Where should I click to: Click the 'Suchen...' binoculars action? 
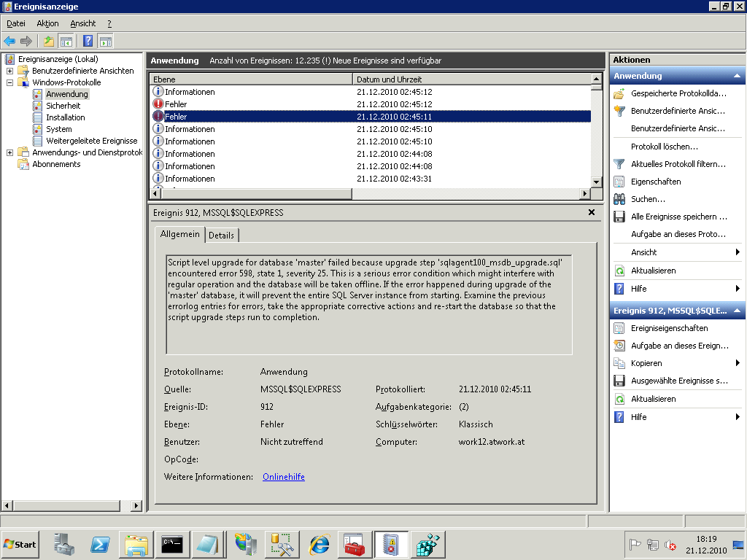(648, 199)
